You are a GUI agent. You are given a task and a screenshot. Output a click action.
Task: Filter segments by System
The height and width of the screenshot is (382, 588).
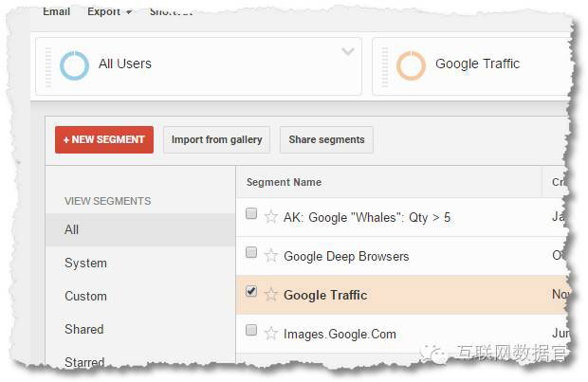click(85, 263)
